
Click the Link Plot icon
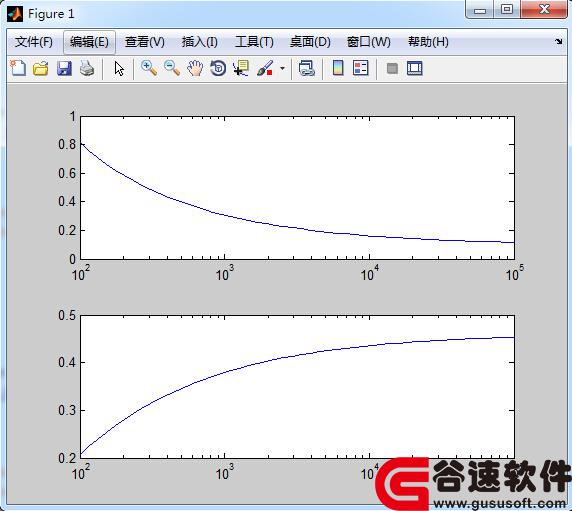pyautogui.click(x=306, y=68)
